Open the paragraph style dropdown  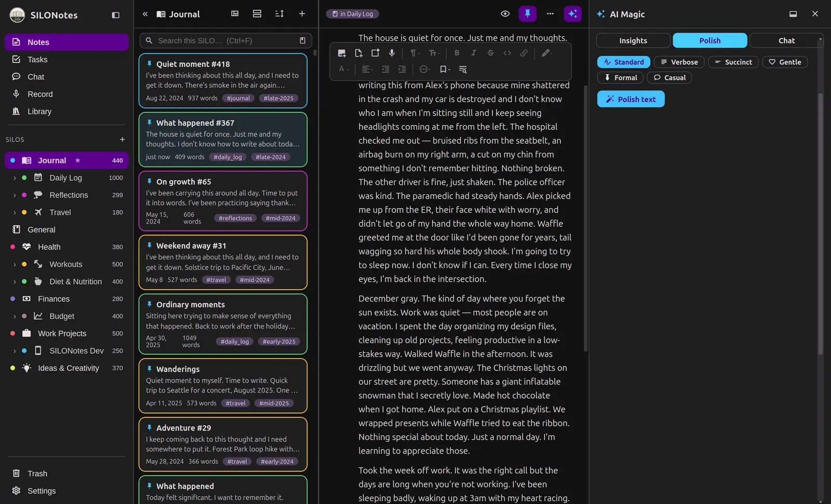point(414,53)
